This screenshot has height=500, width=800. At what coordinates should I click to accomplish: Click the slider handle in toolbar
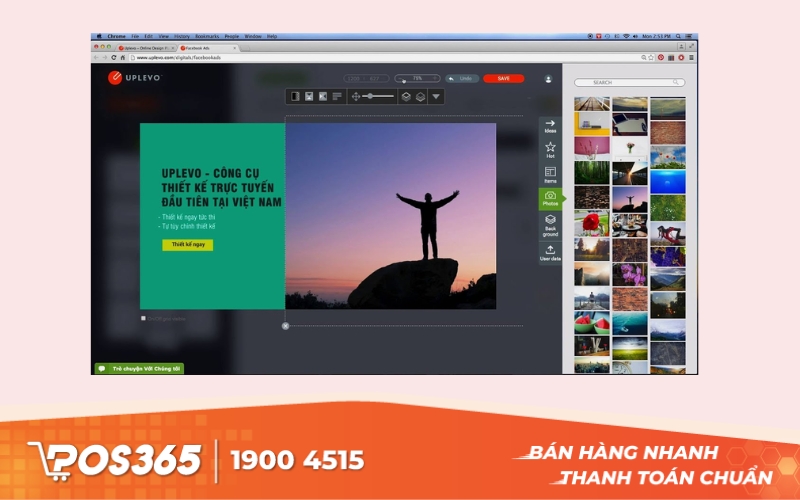click(x=370, y=96)
